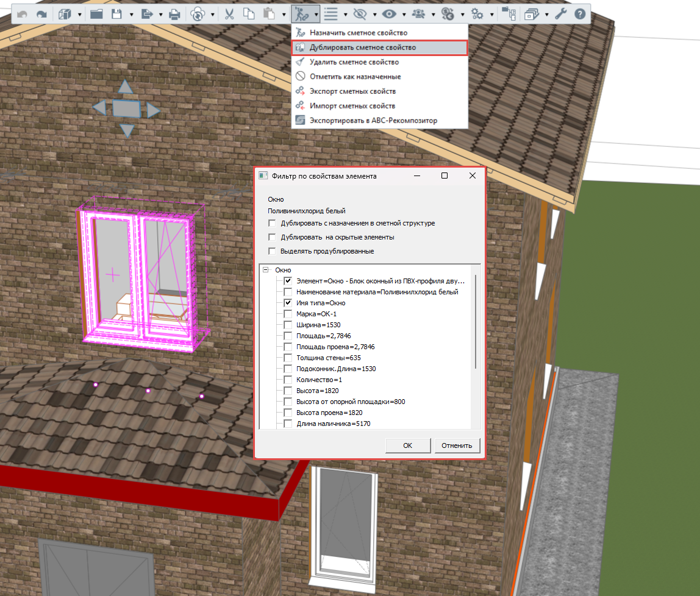Viewport: 700px width, 596px height.
Task: Click the Save floppy disk icon
Action: pyautogui.click(x=116, y=14)
